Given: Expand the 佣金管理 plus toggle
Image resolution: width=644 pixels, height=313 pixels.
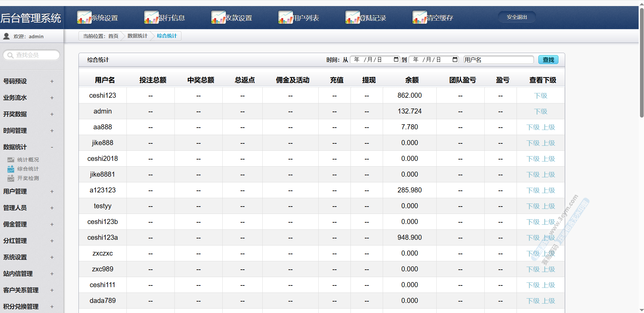Looking at the screenshot, I should point(52,224).
